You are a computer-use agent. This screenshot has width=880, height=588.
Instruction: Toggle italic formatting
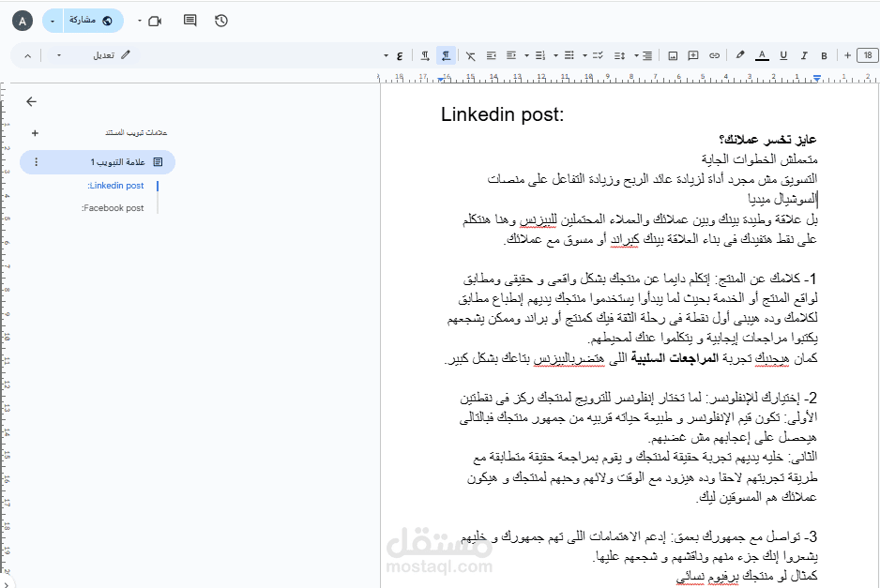(804, 55)
